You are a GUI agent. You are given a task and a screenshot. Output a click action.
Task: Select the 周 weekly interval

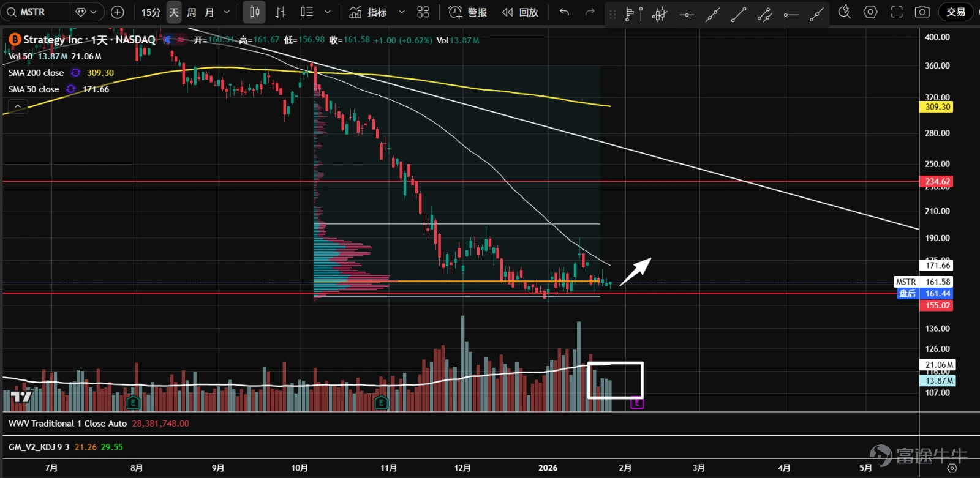coord(192,12)
